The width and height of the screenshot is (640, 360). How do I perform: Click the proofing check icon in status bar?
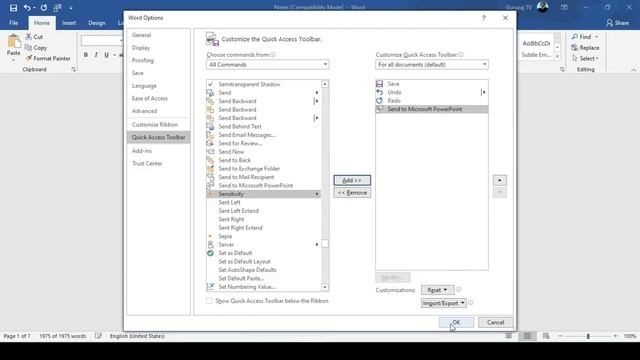(98, 336)
